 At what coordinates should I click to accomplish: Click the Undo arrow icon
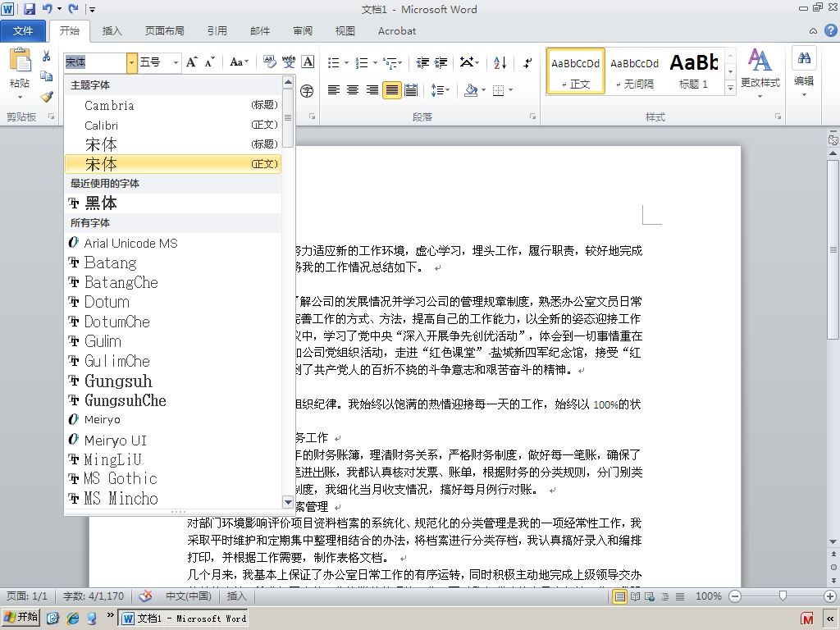click(x=48, y=8)
